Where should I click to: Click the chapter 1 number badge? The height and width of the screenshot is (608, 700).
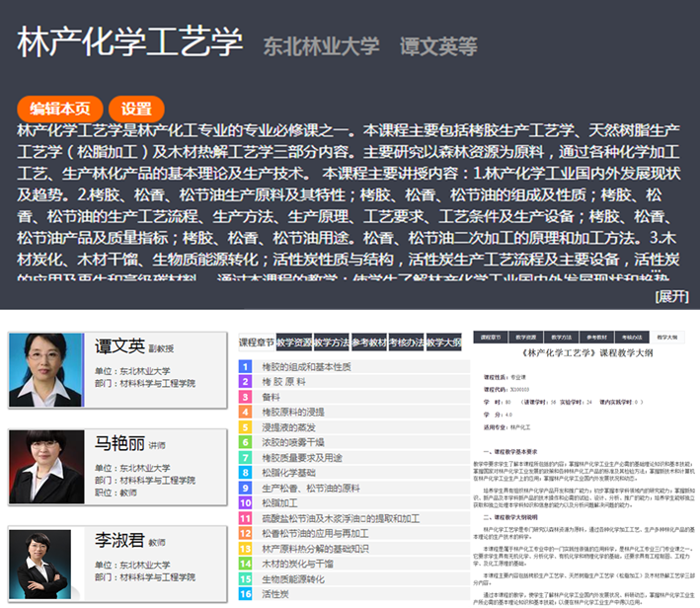coord(245,367)
